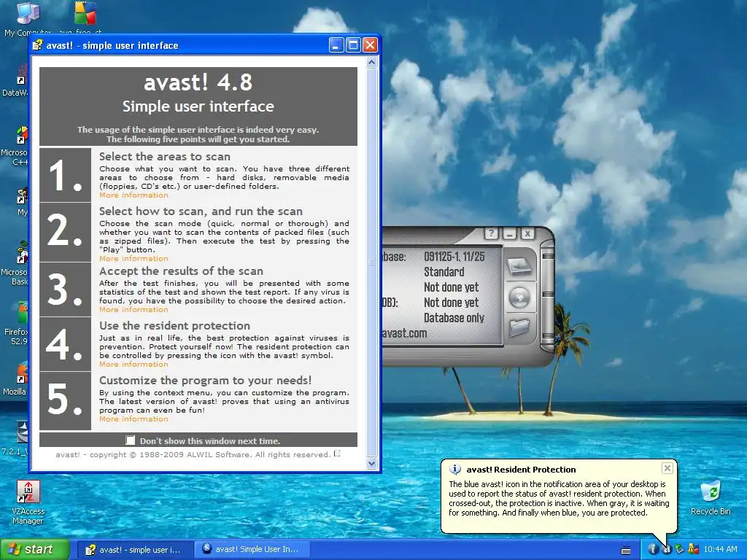The image size is (747, 560).
Task: Click the help question-mark button on avast player
Action: [491, 233]
